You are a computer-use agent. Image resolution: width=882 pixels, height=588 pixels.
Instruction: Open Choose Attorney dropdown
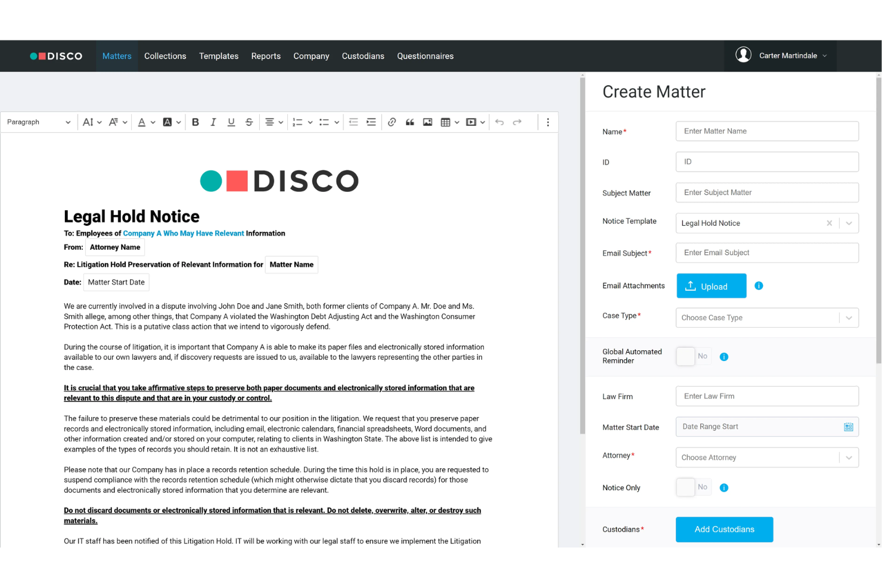click(767, 458)
